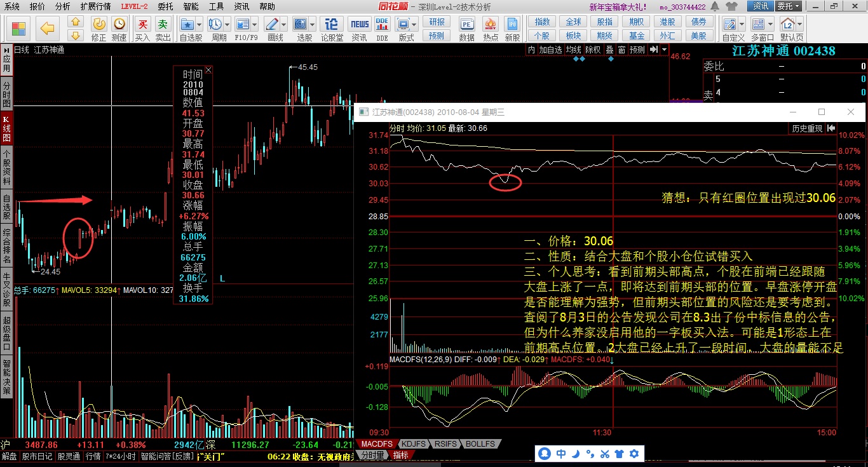Select the 画线 pencil drawing tool
This screenshot has height=467, width=868.
[271, 24]
